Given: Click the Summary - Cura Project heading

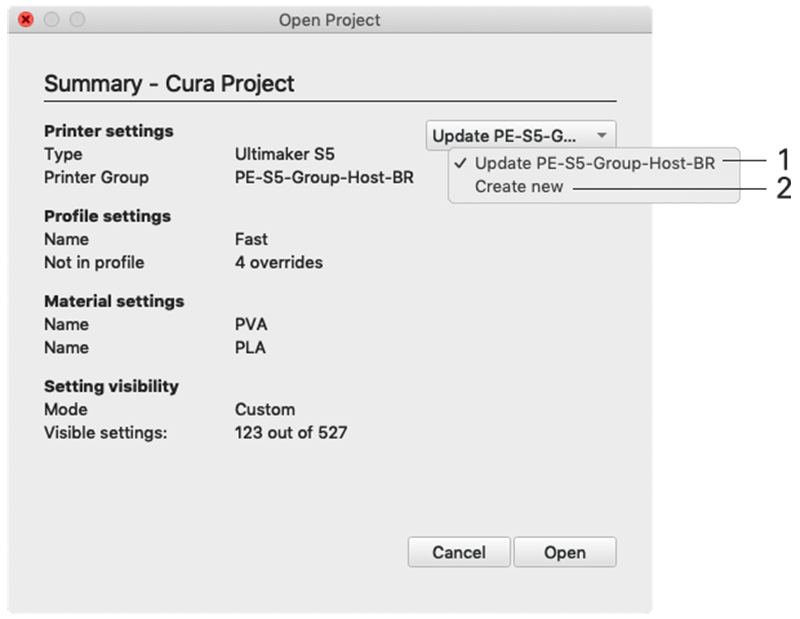Looking at the screenshot, I should point(169,83).
